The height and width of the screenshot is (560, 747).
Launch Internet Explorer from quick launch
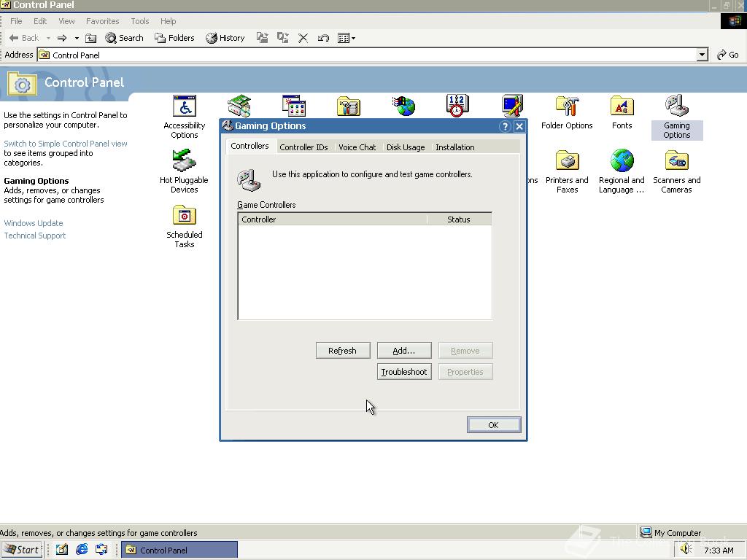[x=82, y=550]
